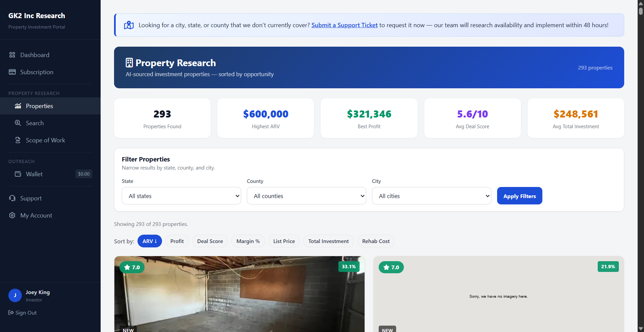Screen dimensions: 644x332
Task: Expand the All counties selector
Action: (306, 196)
